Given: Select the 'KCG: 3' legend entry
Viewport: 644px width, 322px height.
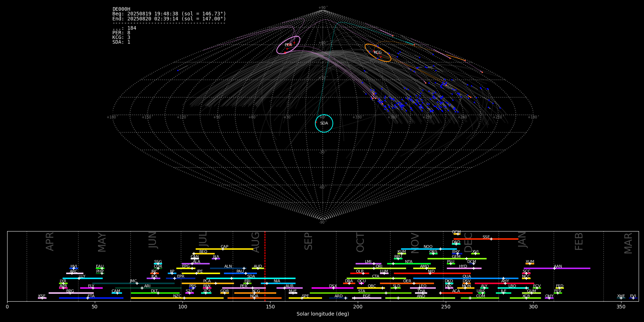Looking at the screenshot, I should point(121,37).
